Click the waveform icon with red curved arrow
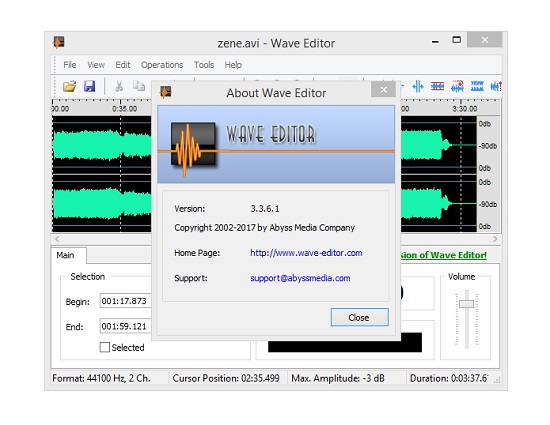This screenshot has height=425, width=550. (457, 86)
